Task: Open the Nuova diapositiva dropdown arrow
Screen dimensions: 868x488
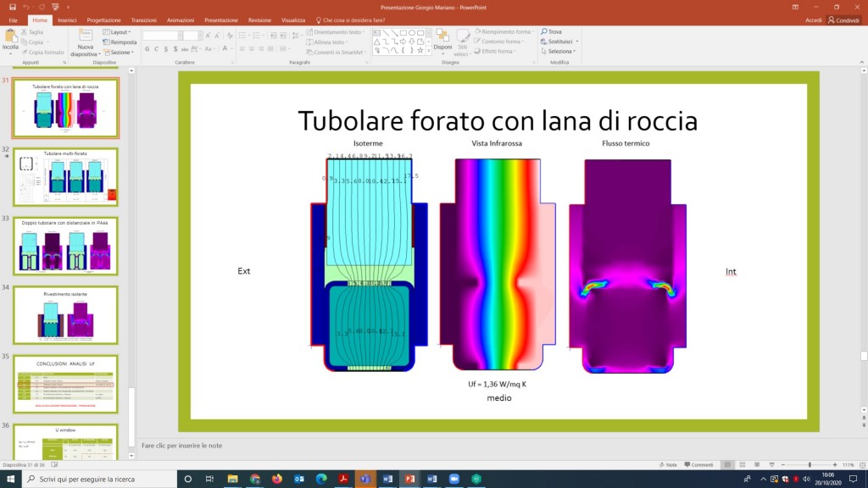Action: (x=100, y=53)
